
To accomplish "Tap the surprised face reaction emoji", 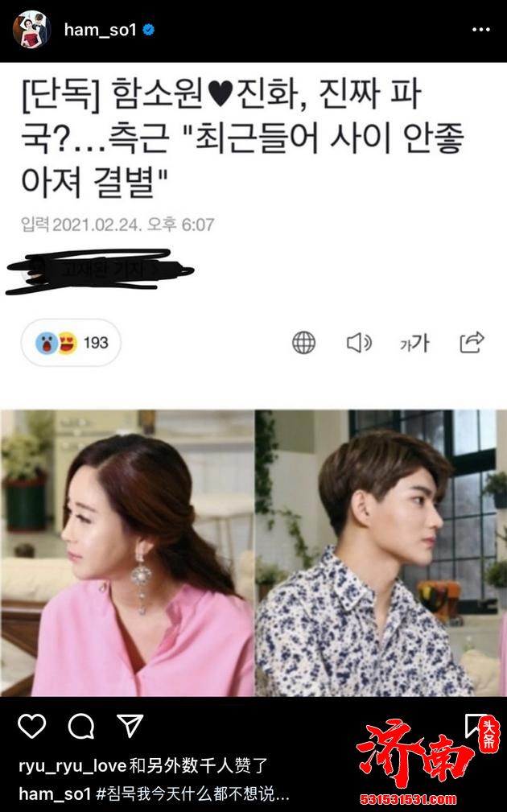I will [47, 343].
